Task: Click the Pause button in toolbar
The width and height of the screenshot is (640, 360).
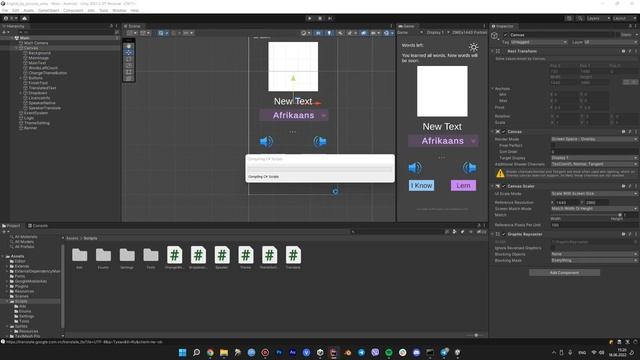Action: [320, 18]
